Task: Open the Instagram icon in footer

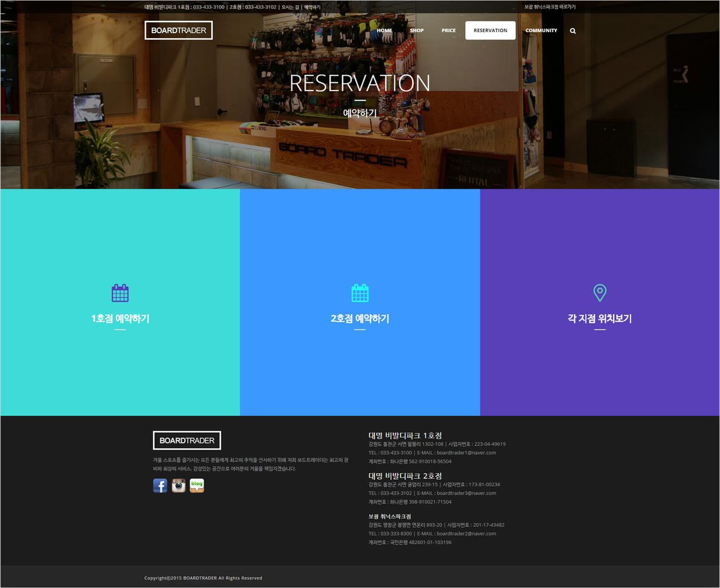Action: pos(178,486)
